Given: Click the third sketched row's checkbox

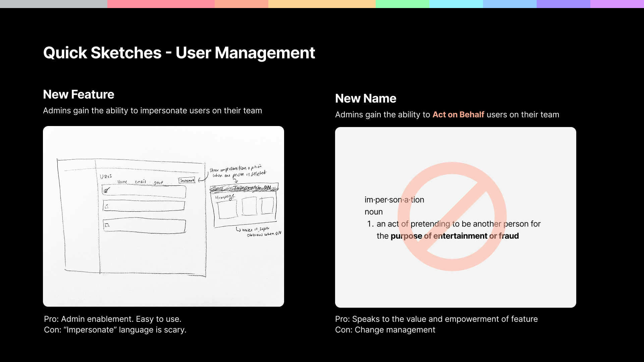Looking at the screenshot, I should [107, 225].
